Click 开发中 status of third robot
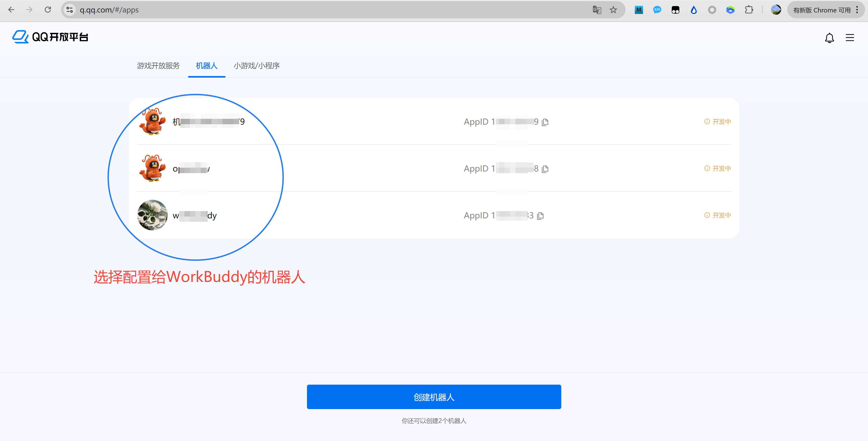The image size is (868, 441). coord(717,215)
